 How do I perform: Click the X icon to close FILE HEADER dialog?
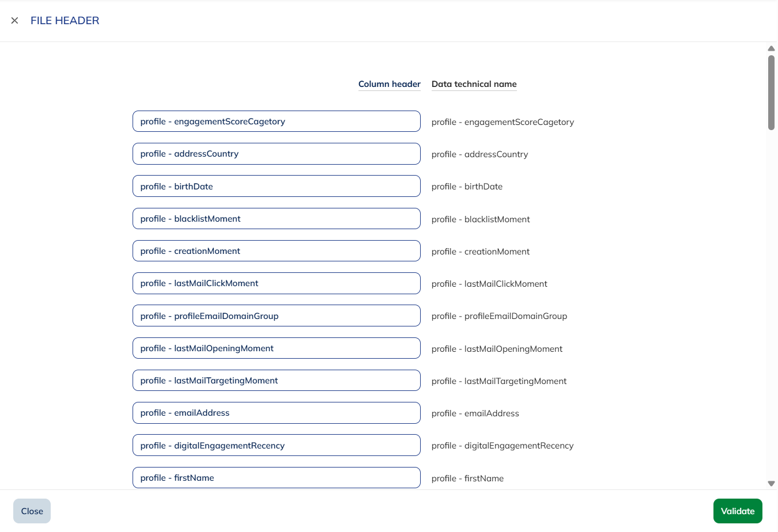click(x=14, y=21)
